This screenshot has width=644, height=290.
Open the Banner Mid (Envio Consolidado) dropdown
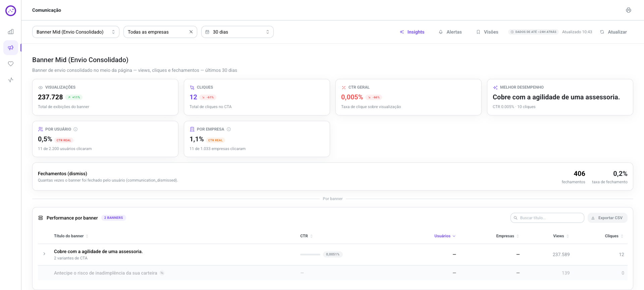76,32
